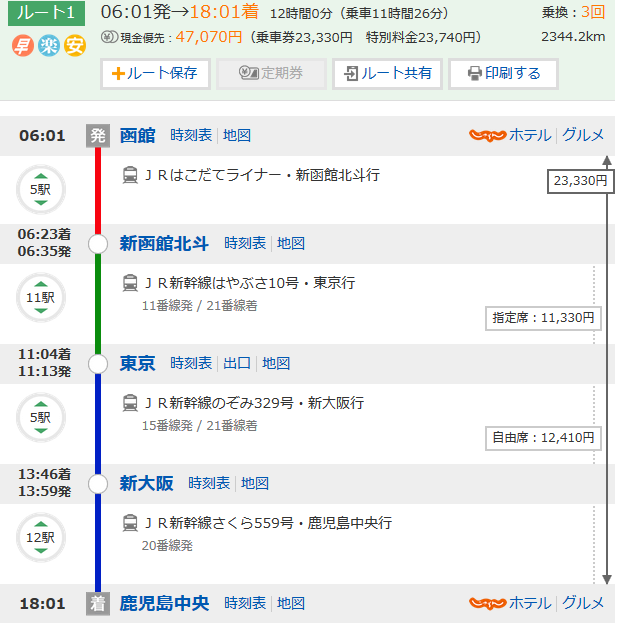Click the blue 楽 (easy) route badge
Viewport: 623px width, 623px height.
pos(48,46)
